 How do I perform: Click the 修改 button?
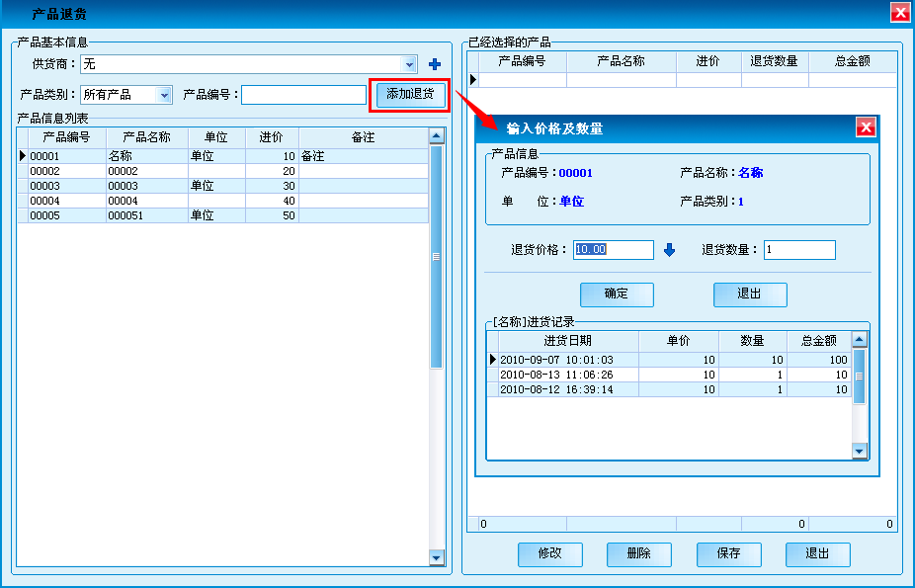point(549,554)
